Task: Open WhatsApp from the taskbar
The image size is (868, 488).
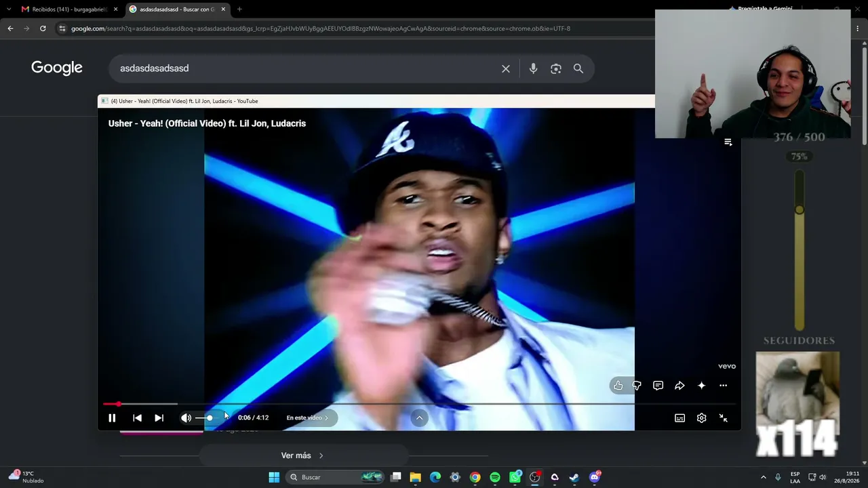Action: click(515, 477)
